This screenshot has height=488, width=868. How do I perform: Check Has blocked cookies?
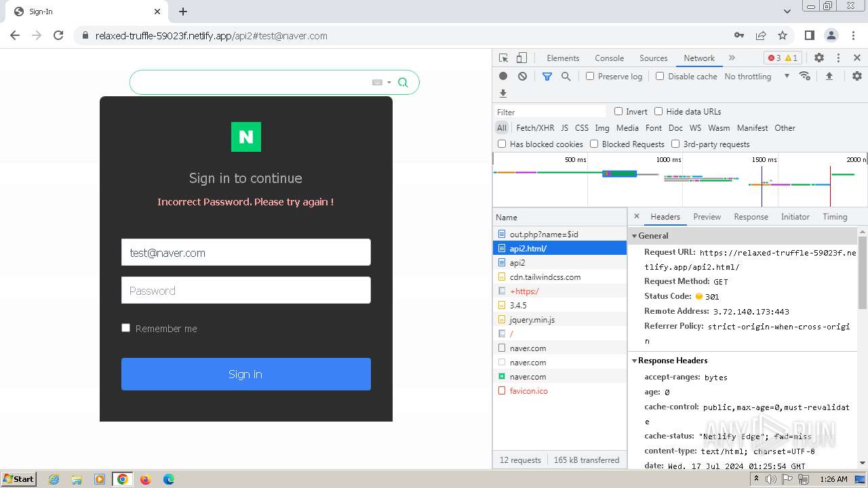502,144
